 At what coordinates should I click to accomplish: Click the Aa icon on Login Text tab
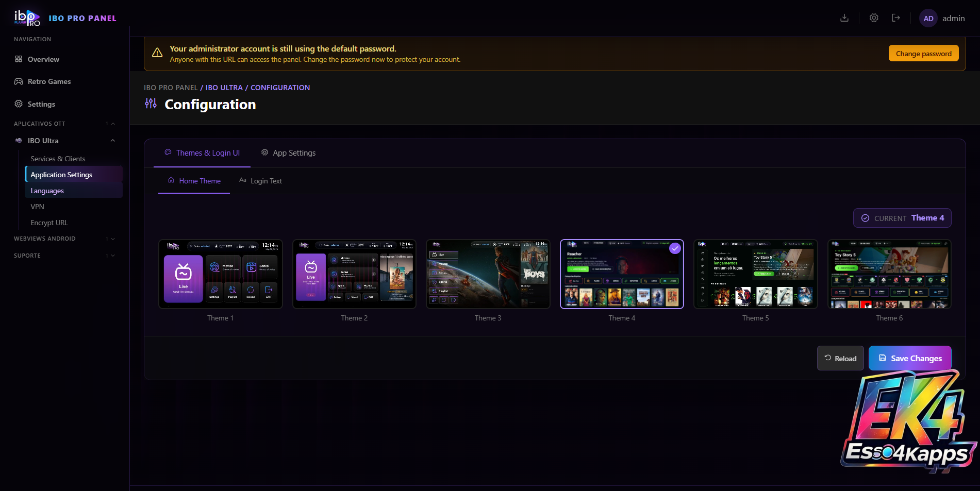(243, 180)
